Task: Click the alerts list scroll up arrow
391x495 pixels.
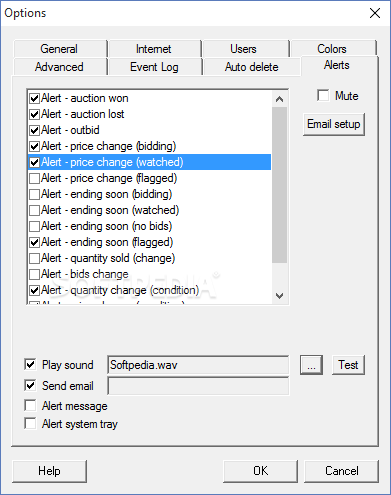Action: point(279,99)
